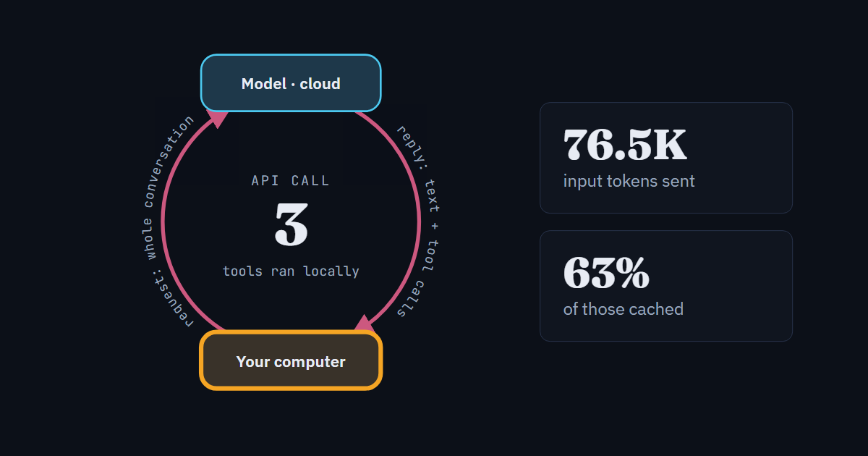This screenshot has width=868, height=456.
Task: Click the "tools ran locally" caption
Action: pos(291,271)
